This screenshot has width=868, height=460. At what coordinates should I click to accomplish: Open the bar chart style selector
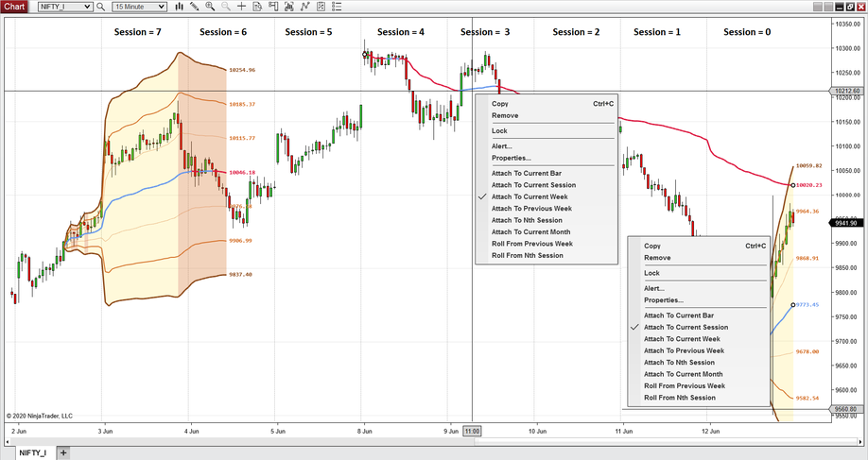(180, 7)
